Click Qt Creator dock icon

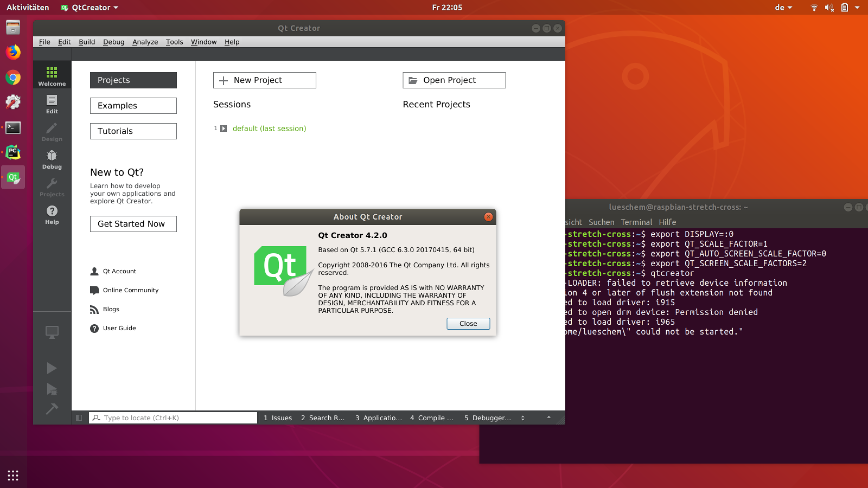(x=13, y=178)
